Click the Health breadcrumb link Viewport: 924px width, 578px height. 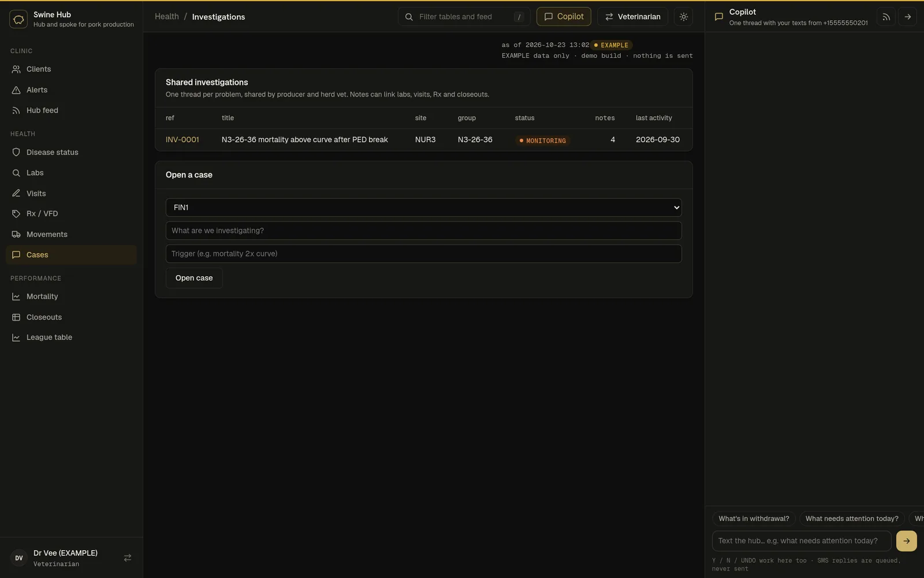(x=167, y=17)
